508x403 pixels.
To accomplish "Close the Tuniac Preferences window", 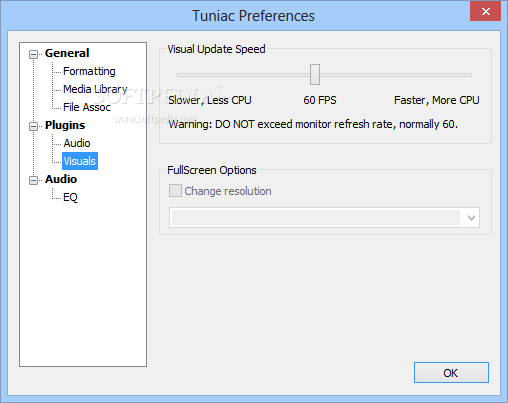I will click(486, 12).
